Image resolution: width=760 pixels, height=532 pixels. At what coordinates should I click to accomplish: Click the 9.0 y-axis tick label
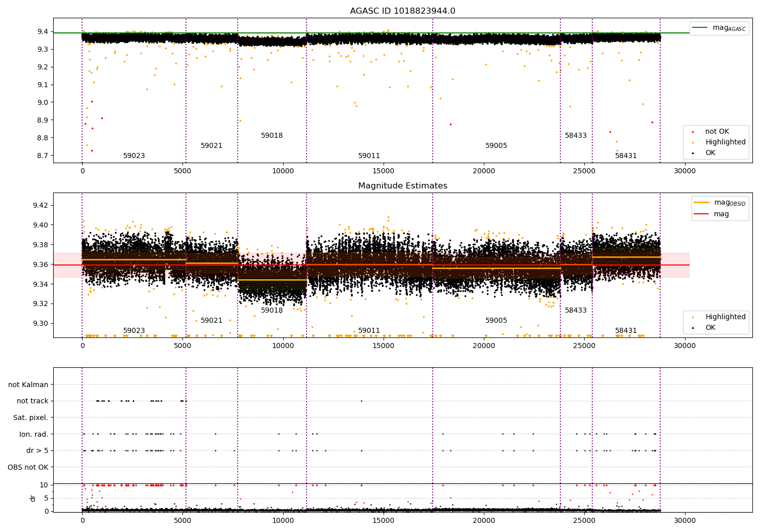pyautogui.click(x=43, y=102)
